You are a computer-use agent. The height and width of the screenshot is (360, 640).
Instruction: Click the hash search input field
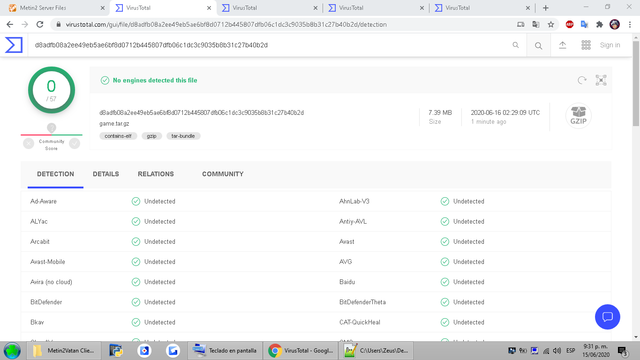(269, 45)
